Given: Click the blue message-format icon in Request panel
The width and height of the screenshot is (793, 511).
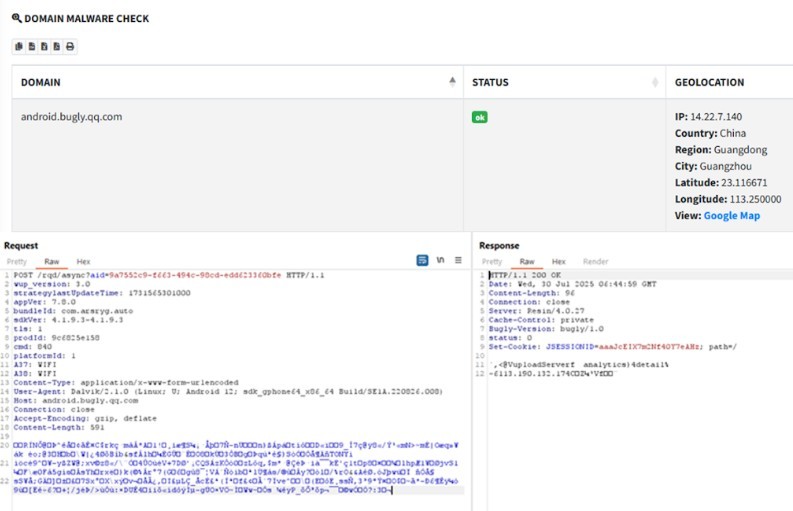Looking at the screenshot, I should pyautogui.click(x=422, y=260).
